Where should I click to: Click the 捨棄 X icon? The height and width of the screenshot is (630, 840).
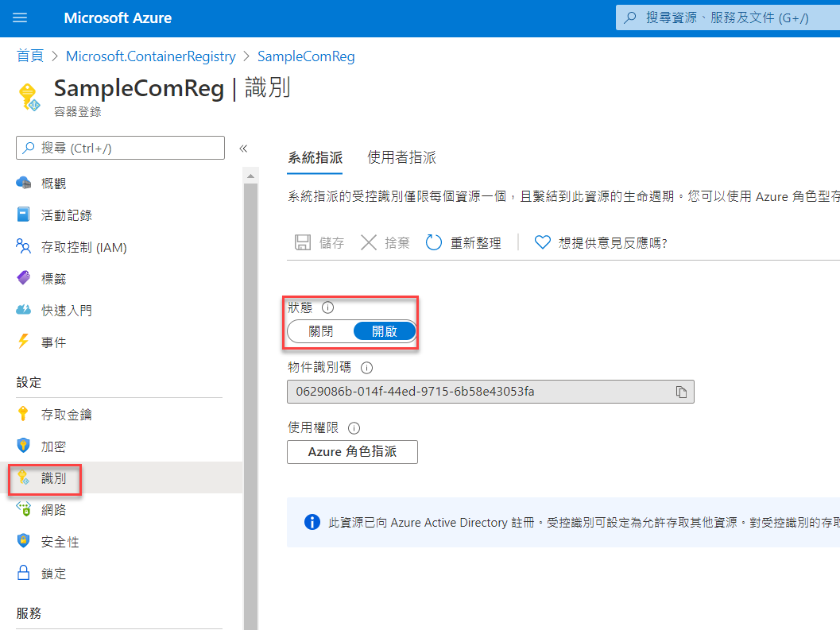[369, 242]
